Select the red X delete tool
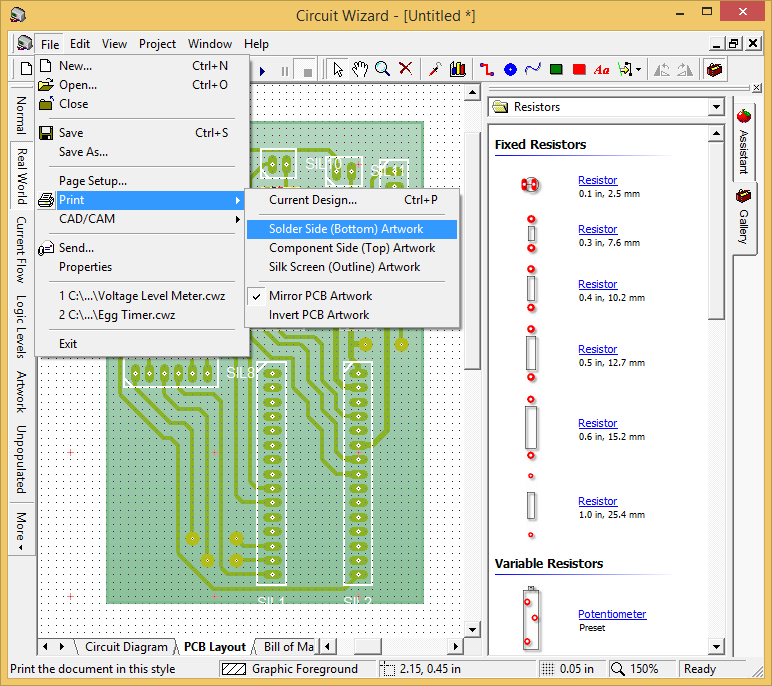Screen dimensions: 772x686 pyautogui.click(x=406, y=69)
